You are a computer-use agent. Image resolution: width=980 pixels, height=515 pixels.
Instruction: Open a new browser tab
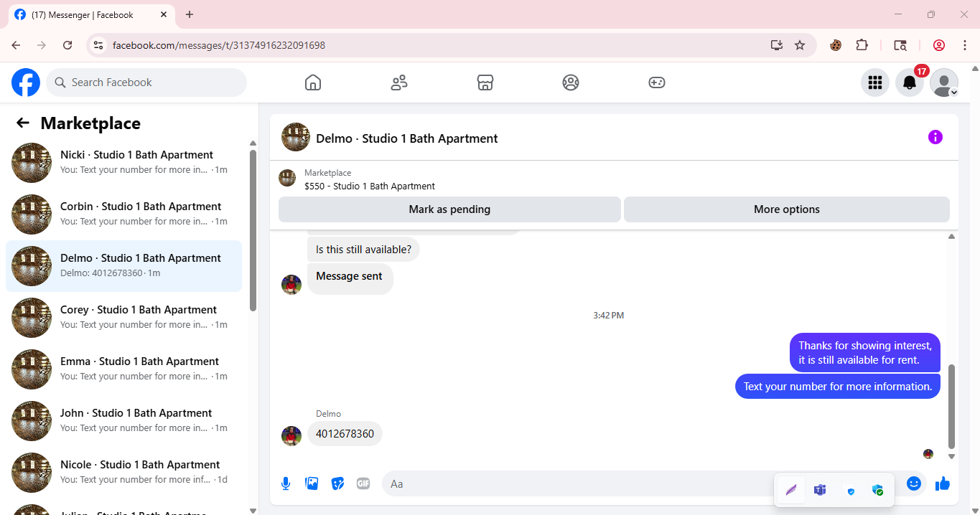190,14
